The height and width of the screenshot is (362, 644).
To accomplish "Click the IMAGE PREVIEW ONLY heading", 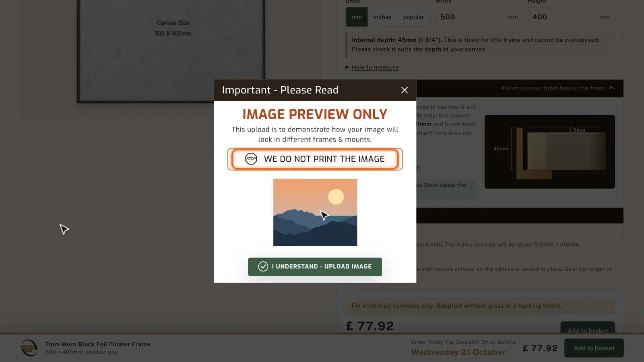I will click(x=315, y=114).
